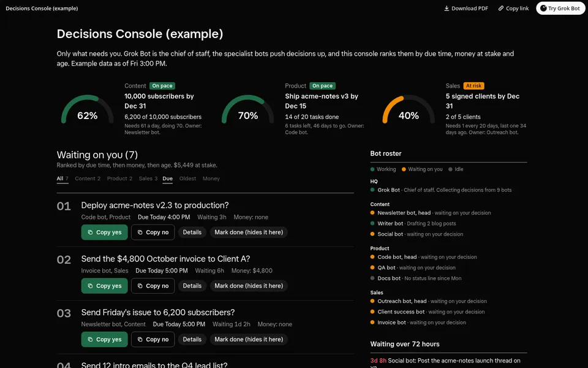Click "Due Today 4:00 PM" text
Screen dimensions: 588x368
click(x=164, y=217)
